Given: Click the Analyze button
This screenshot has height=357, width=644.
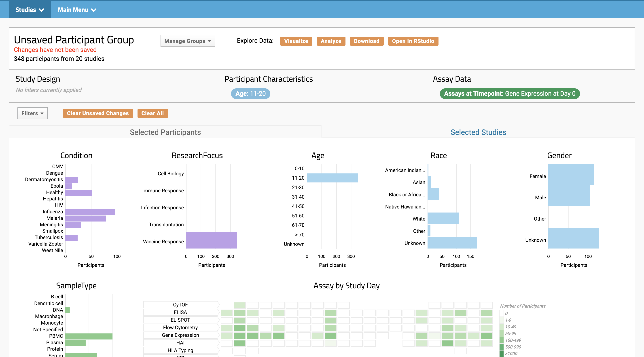Looking at the screenshot, I should tap(331, 41).
